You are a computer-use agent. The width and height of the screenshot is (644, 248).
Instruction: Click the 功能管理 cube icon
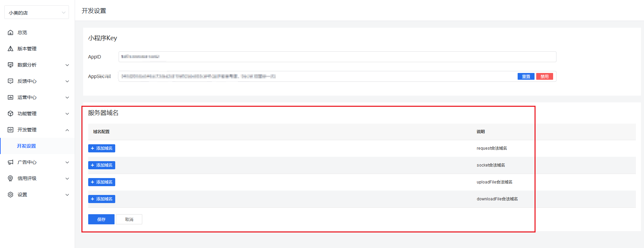[10, 114]
